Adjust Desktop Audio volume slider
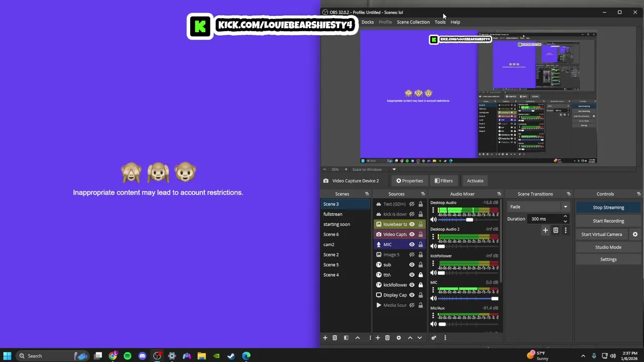Screen dimensions: 644x362 pos(468,220)
